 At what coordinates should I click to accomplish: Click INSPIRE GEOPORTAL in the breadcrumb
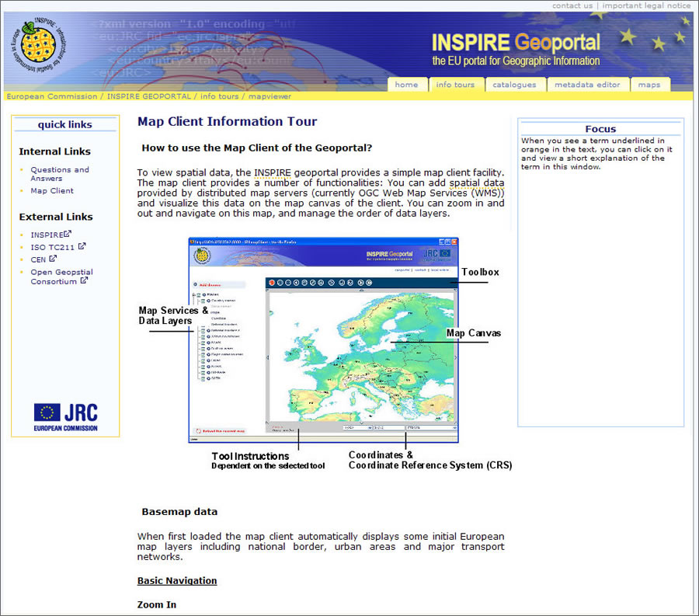click(149, 96)
